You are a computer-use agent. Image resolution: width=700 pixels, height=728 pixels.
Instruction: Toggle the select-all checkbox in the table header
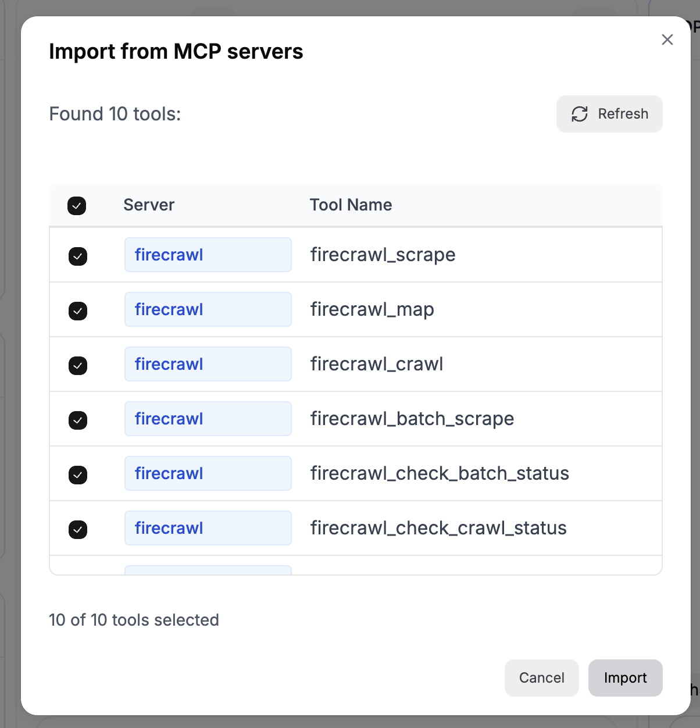click(77, 205)
